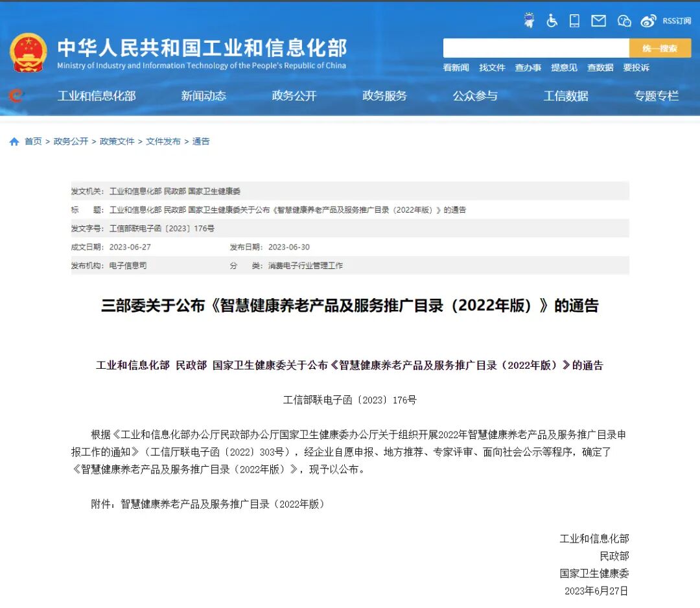Open the 新闻动态 menu item
Viewport: 700px width, 608px height.
coord(204,95)
